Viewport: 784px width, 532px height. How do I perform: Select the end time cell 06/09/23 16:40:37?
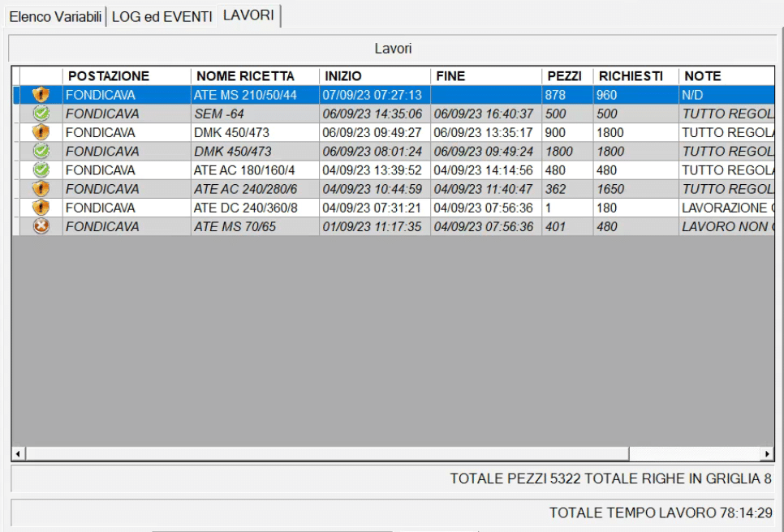click(x=484, y=114)
